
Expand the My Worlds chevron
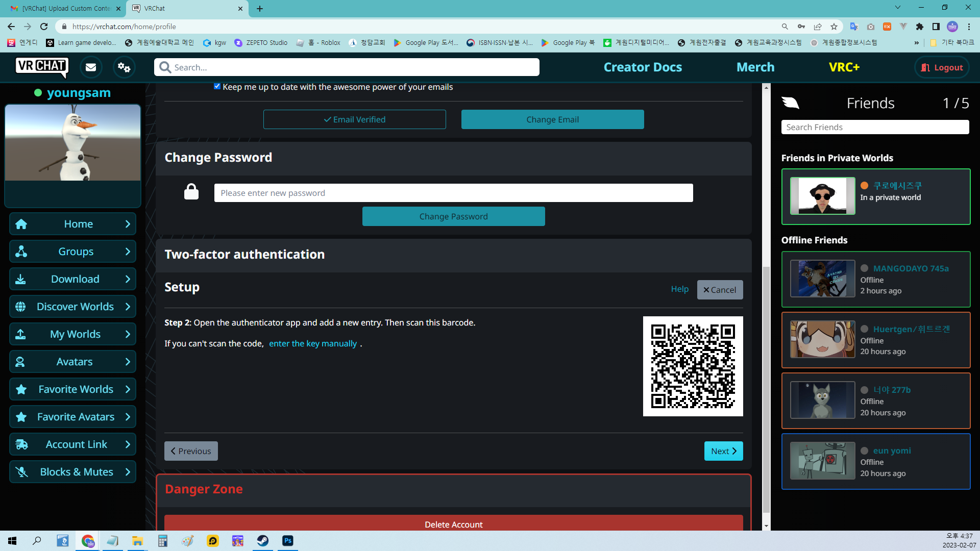(128, 334)
